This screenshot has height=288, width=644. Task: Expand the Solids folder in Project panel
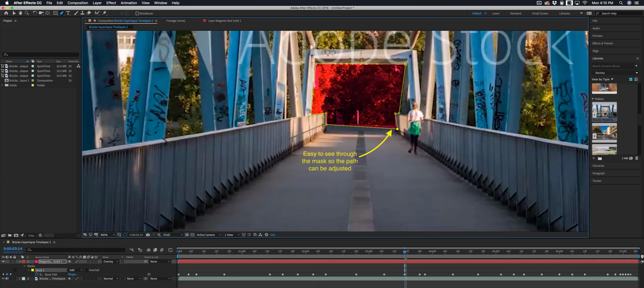click(x=2, y=85)
